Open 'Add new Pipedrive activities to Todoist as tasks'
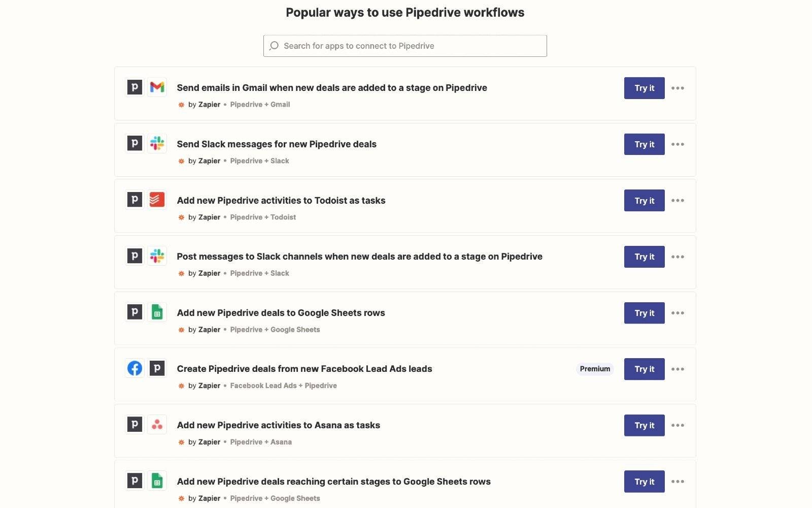812x508 pixels. [x=281, y=201]
